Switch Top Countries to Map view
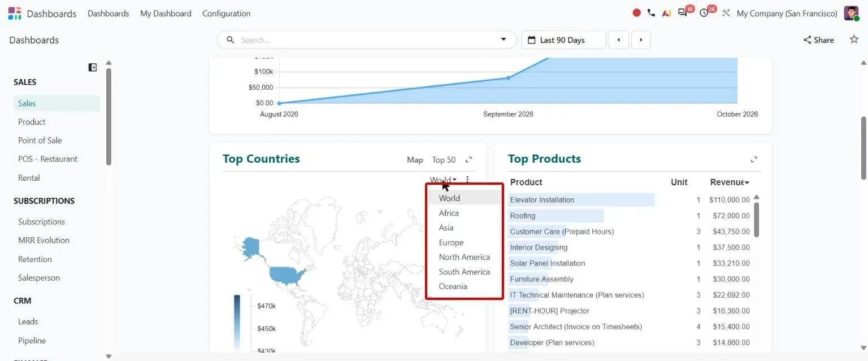Viewport: 868px width, 361px height. tap(415, 160)
